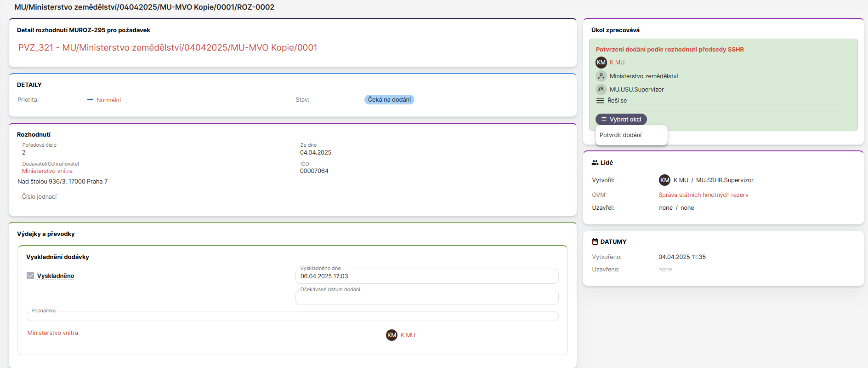868x368 pixels.
Task: Toggle the Vyskladněno checkbox
Action: (30, 276)
